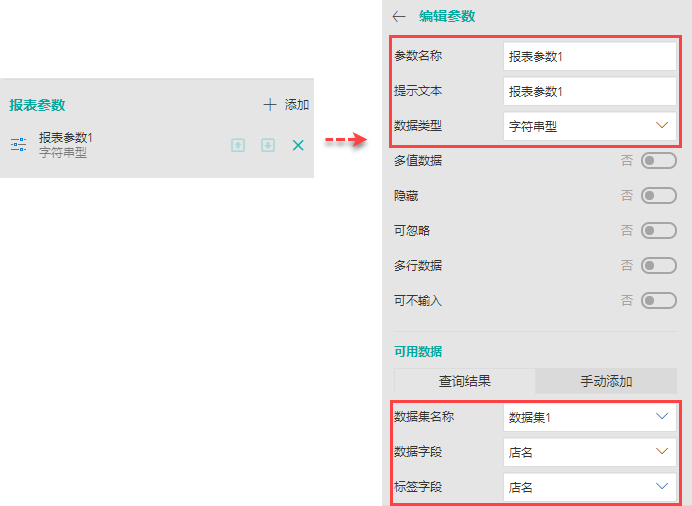Click the plus icon to add parameter
Viewport: 692px width, 506px height.
[269, 104]
